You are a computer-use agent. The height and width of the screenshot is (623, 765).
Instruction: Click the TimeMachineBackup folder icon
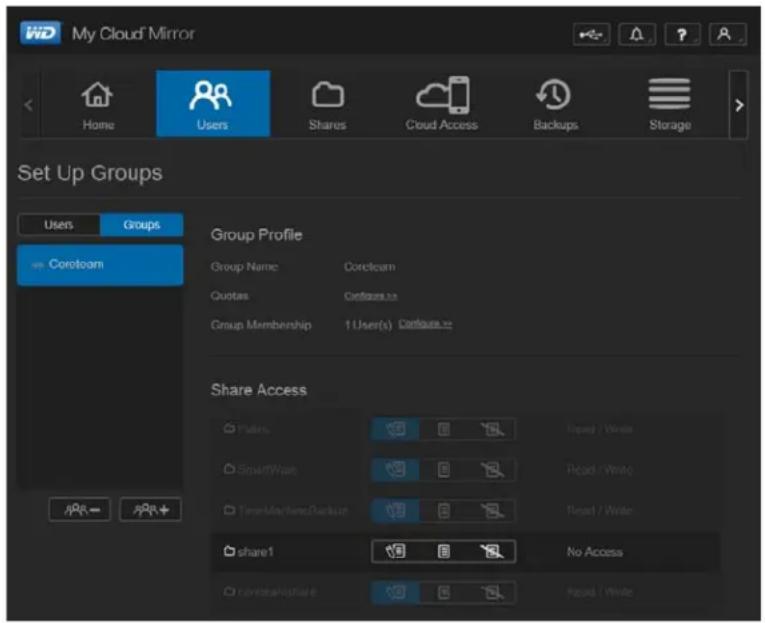(x=229, y=510)
